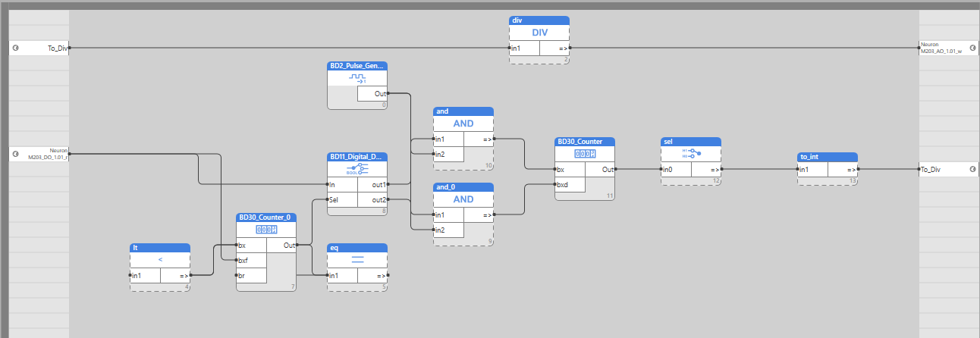The width and height of the screenshot is (980, 338).
Task: Click the equals symbol in eq block
Action: click(357, 260)
